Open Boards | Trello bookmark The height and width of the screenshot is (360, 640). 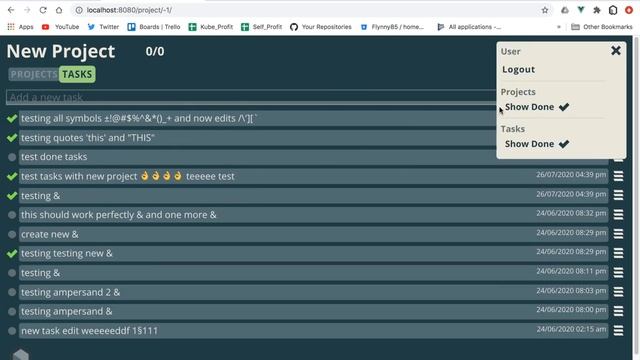(x=154, y=27)
